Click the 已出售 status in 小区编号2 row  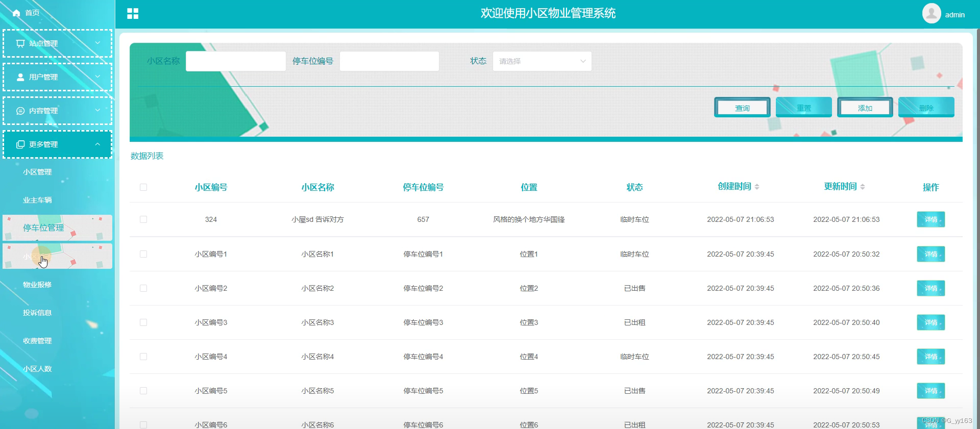pyautogui.click(x=634, y=288)
